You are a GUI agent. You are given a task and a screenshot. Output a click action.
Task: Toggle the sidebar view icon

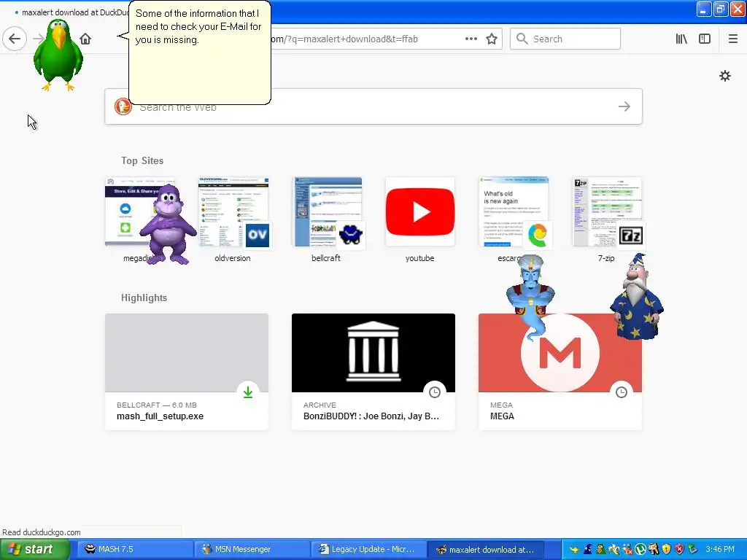[x=705, y=39]
